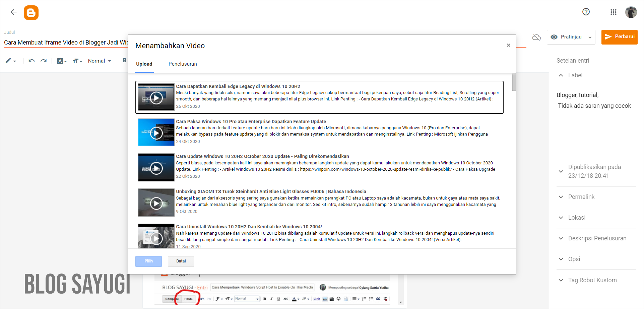Select the Cara Paksa Windows 10 video thumbnail

(x=156, y=132)
